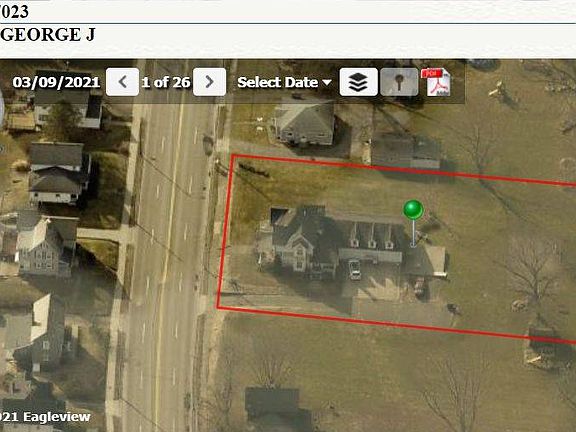Screen dimensions: 576x432
Task: Click the Eagleview copyright text
Action: click(x=45, y=417)
